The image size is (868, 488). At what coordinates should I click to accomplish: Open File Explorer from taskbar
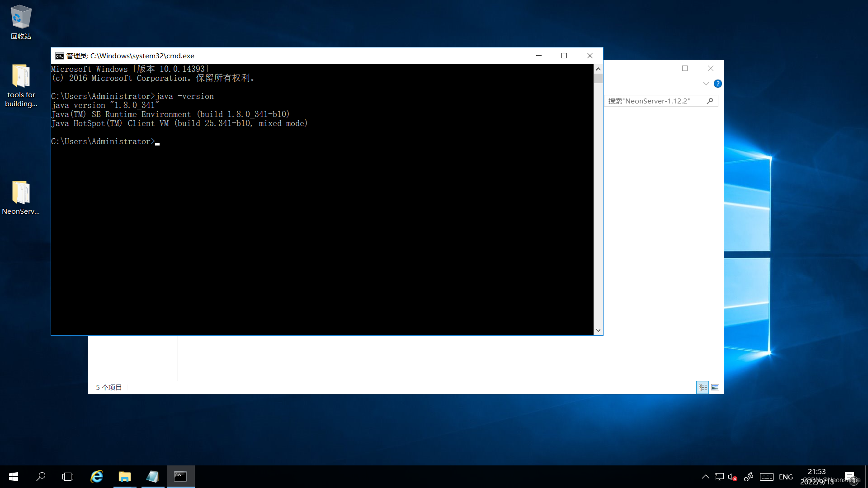coord(124,477)
